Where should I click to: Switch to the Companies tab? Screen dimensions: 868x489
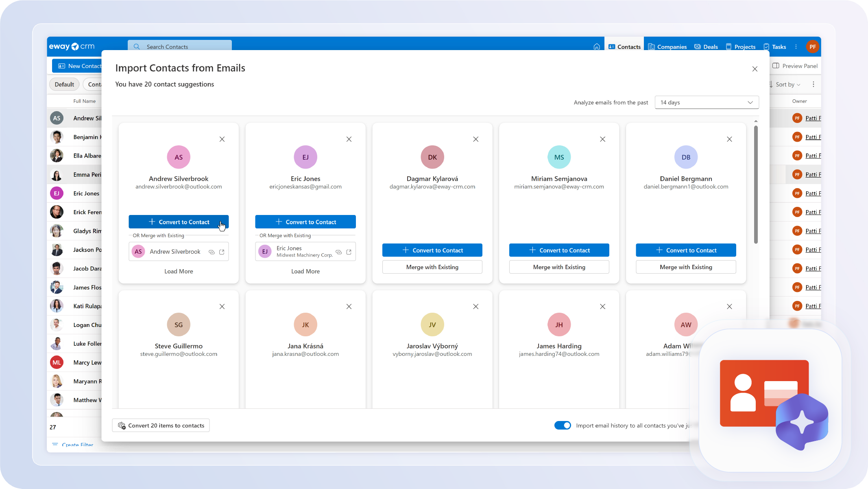tap(667, 47)
